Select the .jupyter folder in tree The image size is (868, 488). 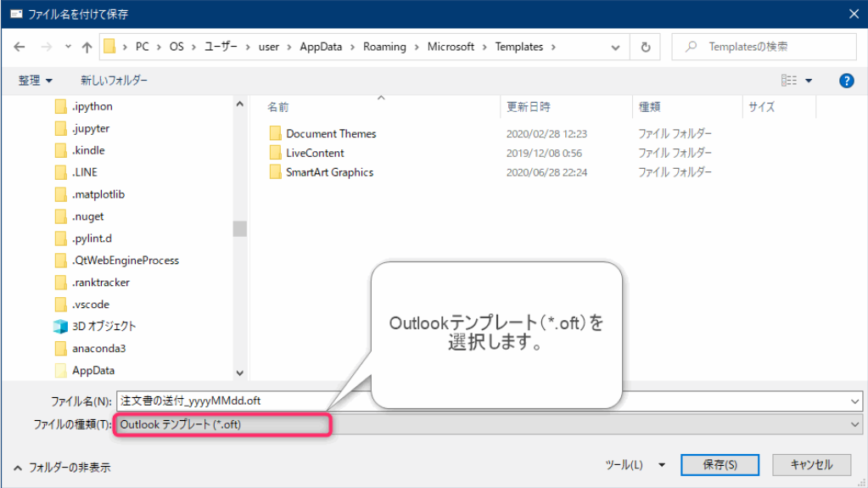(91, 128)
